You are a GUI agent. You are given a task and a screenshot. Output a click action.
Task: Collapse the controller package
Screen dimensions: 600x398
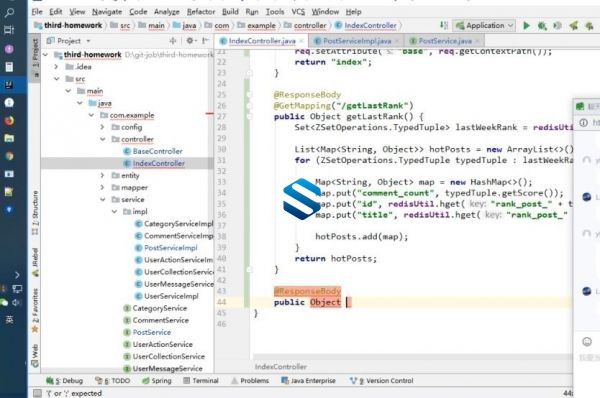[x=103, y=139]
